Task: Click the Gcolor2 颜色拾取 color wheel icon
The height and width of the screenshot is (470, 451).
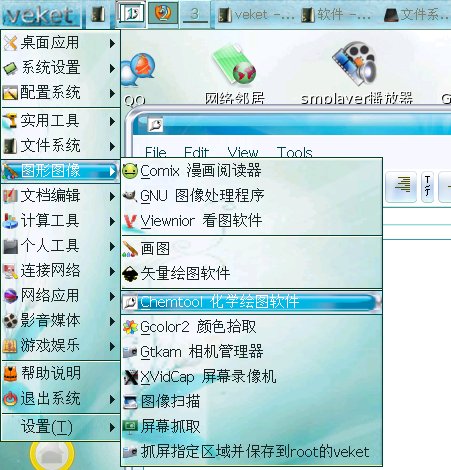Action: (130, 327)
